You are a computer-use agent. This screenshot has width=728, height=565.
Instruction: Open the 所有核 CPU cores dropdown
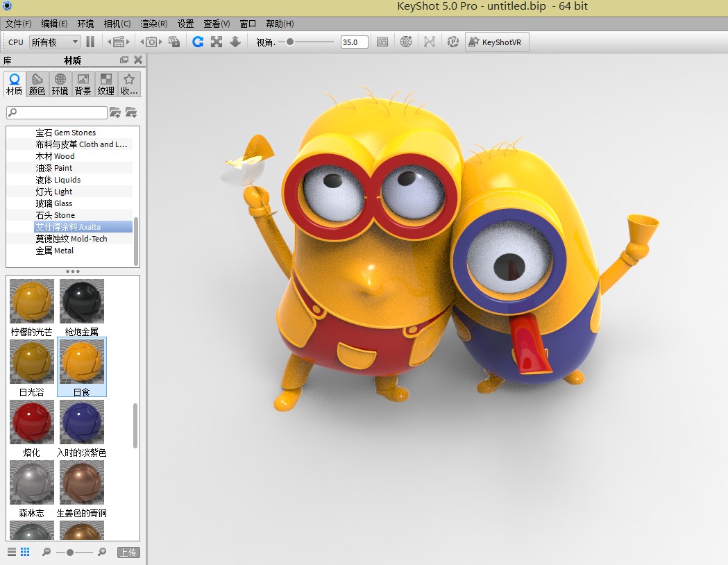[55, 42]
